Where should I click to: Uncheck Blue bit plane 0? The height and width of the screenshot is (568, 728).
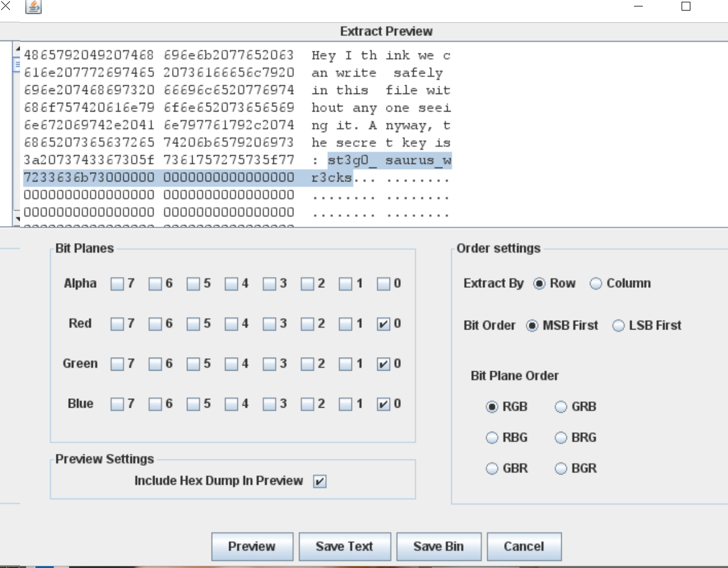click(384, 404)
